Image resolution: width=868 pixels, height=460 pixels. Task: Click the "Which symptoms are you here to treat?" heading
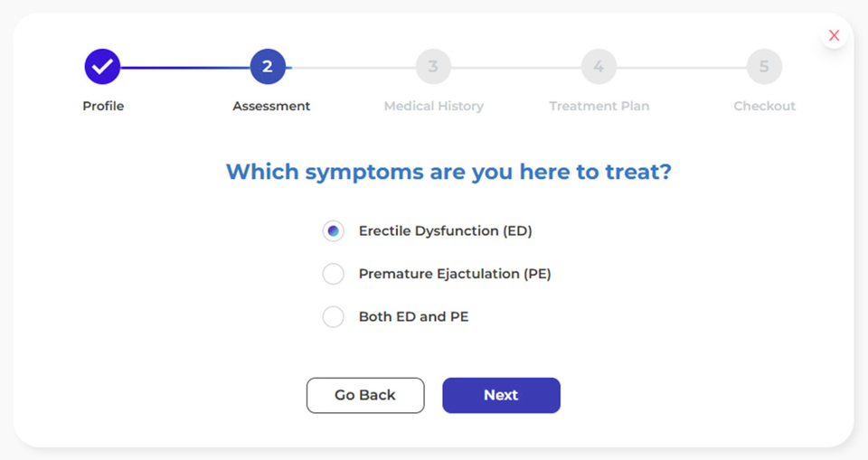pos(448,172)
